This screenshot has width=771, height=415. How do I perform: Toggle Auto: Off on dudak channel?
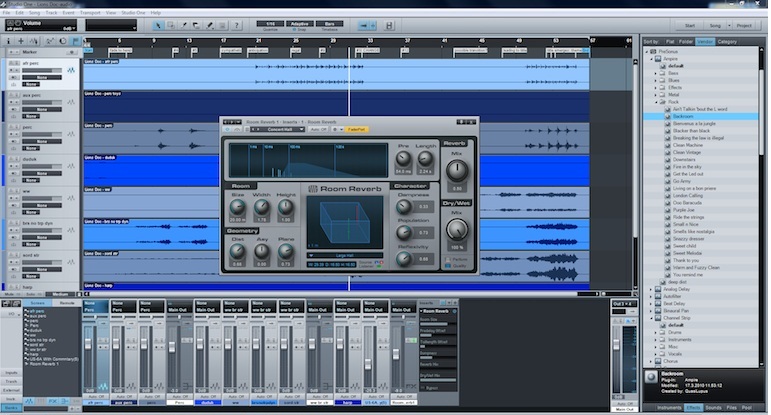(x=208, y=396)
